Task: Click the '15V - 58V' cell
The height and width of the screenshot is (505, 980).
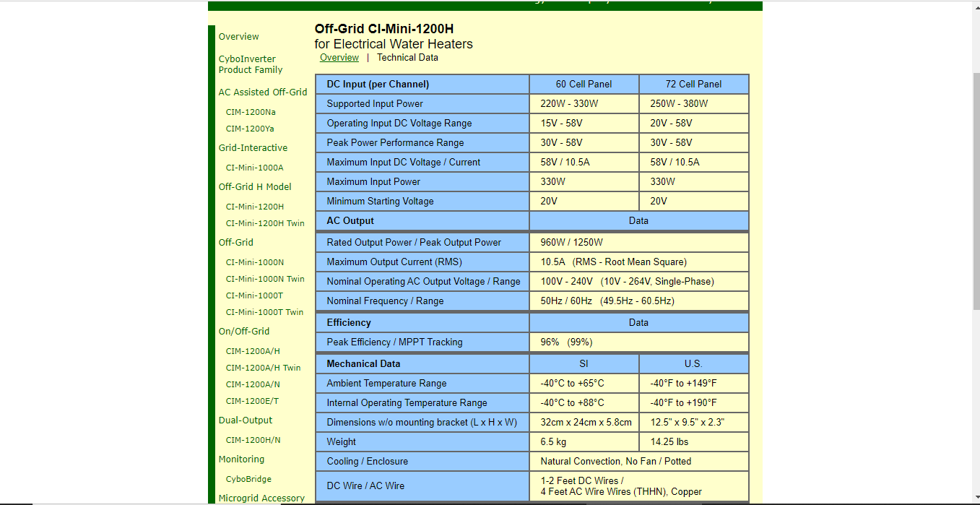Action: (x=584, y=124)
